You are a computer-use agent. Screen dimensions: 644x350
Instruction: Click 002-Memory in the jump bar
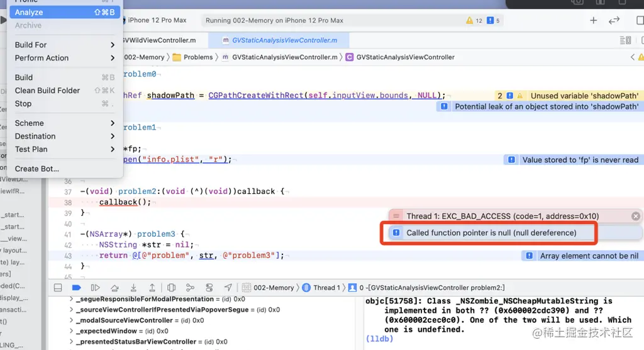(144, 57)
